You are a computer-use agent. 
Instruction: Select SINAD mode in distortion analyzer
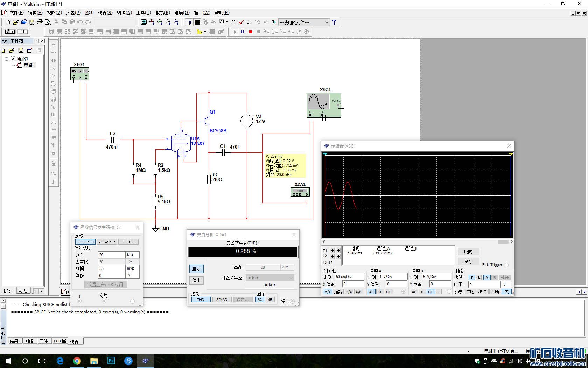coord(222,300)
